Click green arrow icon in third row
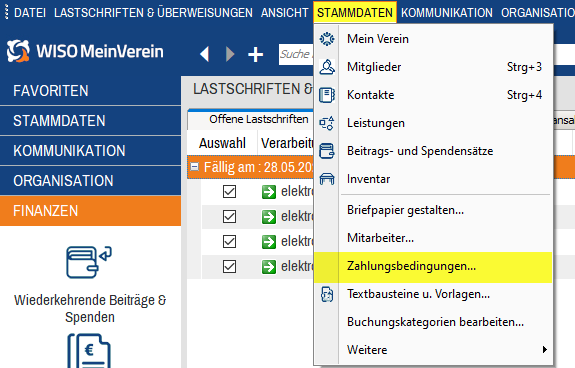 [x=269, y=242]
